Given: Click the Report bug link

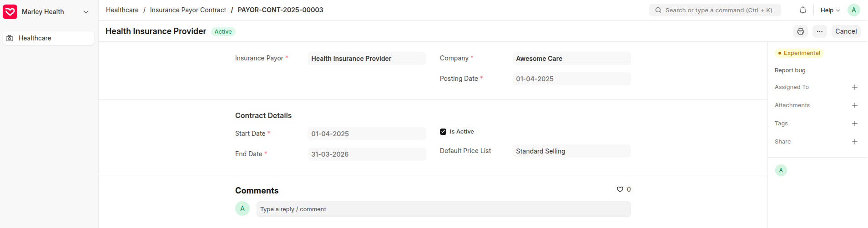Looking at the screenshot, I should coord(790,70).
